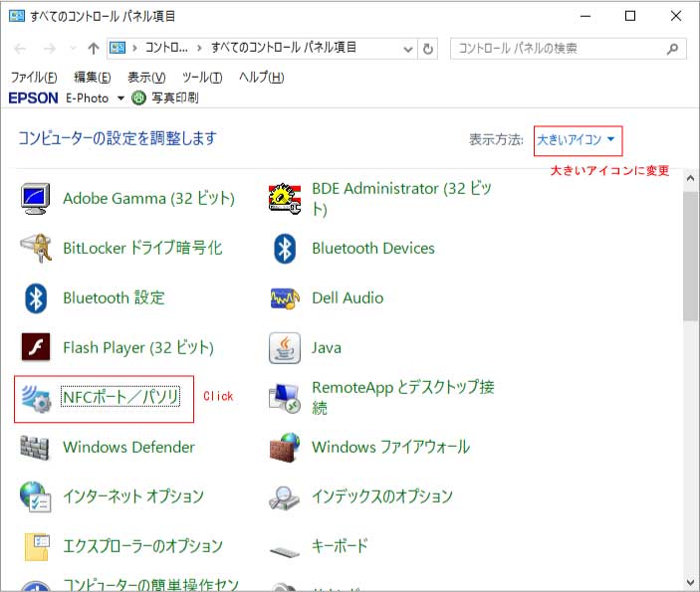Image resolution: width=700 pixels, height=592 pixels.
Task: Click the Bluetooth 設定 text link
Action: point(114,297)
